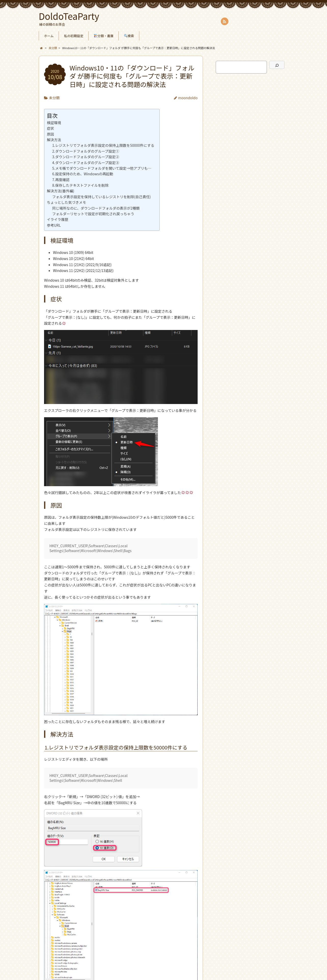This screenshot has height=980, width=327.
Task: Open TOC entry 7.再度確認
Action: pyautogui.click(x=61, y=180)
